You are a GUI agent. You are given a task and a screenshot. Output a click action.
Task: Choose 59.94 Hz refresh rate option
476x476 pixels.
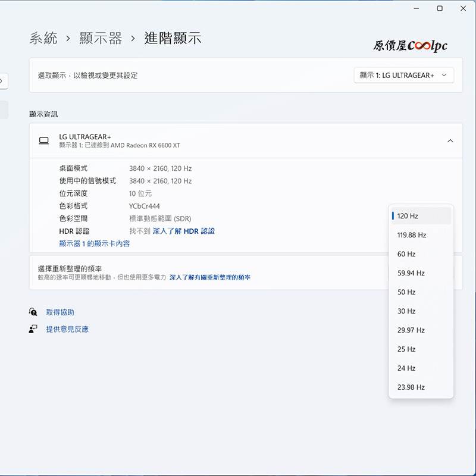[421, 273]
